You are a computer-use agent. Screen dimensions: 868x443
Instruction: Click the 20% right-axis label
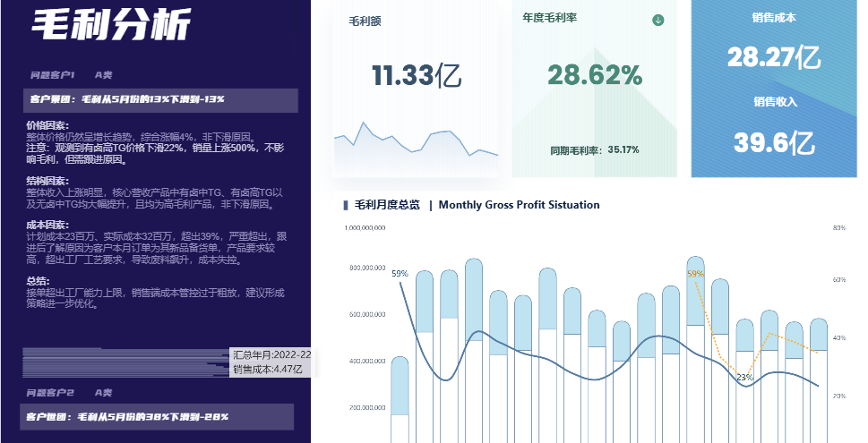[839, 396]
